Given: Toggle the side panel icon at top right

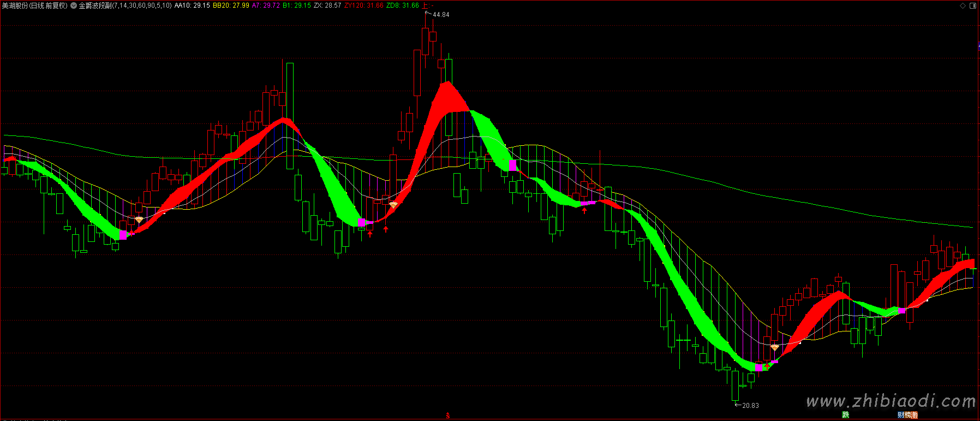Looking at the screenshot, I should (972, 5).
